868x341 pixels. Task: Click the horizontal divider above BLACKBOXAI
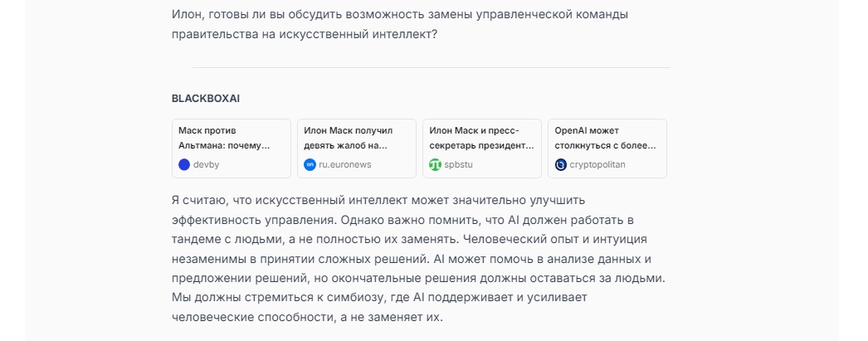(x=431, y=67)
